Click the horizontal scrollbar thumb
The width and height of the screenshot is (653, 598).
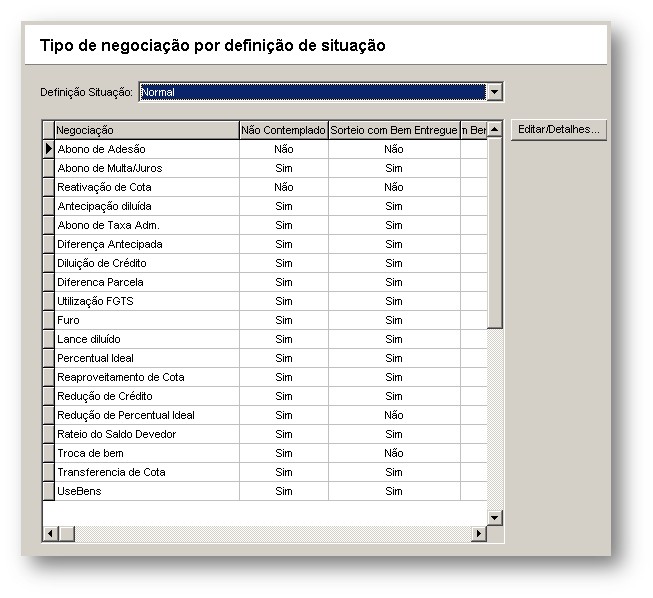pyautogui.click(x=67, y=533)
